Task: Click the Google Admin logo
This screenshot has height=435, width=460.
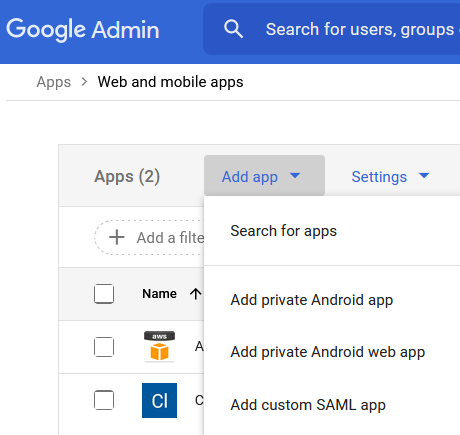Action: (x=83, y=30)
